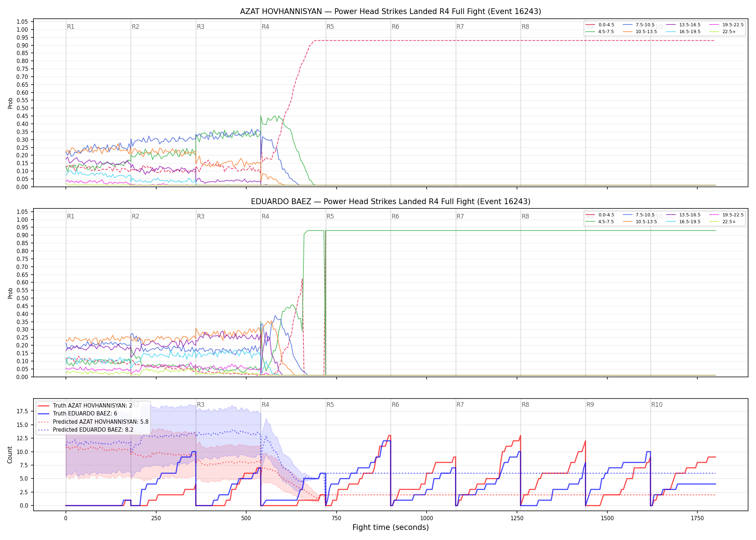The image size is (756, 540).
Task: Select the R10 round marker in bottom chart
Action: pos(657,405)
